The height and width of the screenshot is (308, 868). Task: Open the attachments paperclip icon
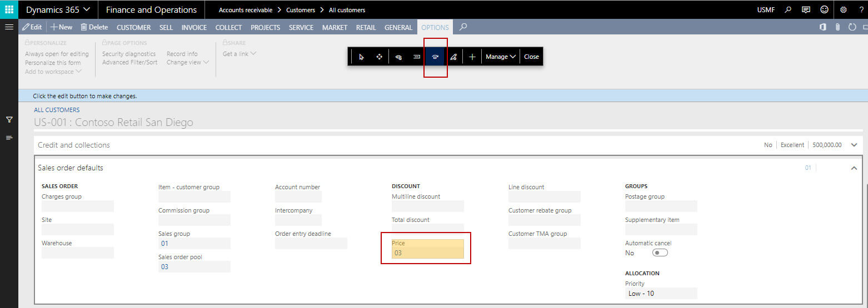pos(837,27)
